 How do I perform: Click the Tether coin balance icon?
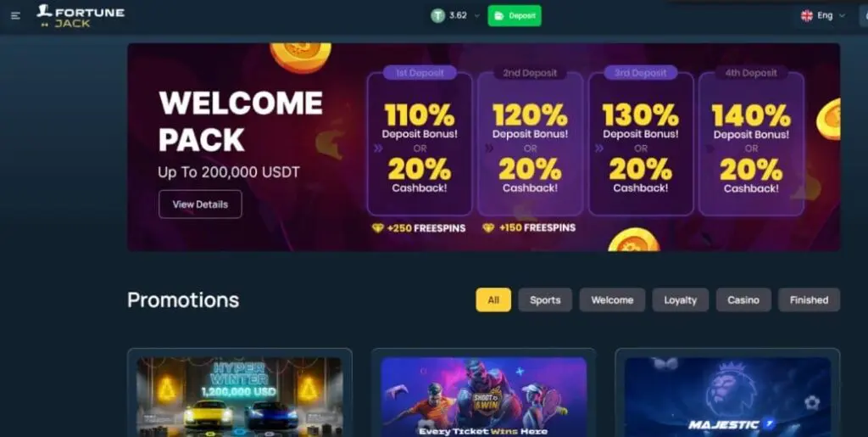coord(438,15)
